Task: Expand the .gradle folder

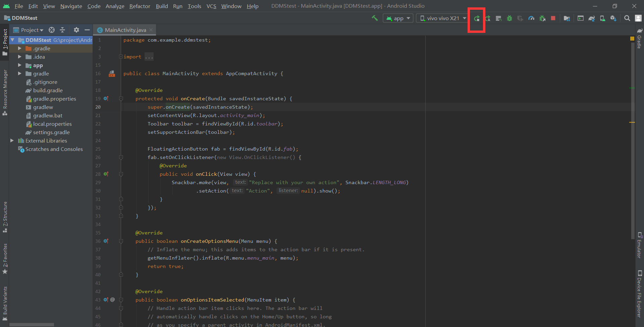Action: (19, 48)
